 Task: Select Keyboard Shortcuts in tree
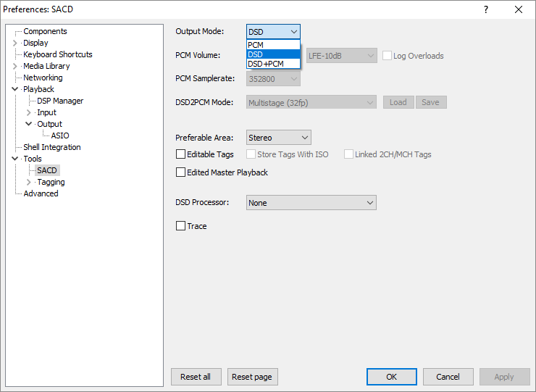tap(58, 54)
